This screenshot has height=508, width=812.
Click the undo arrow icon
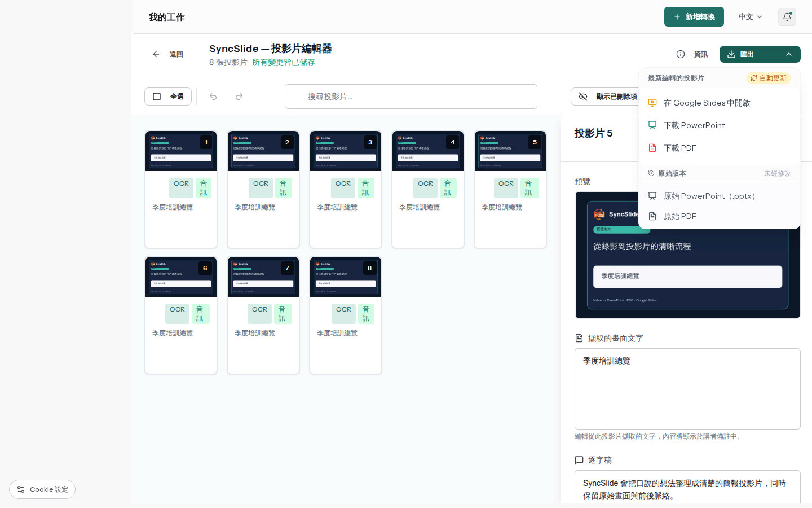pyautogui.click(x=213, y=97)
